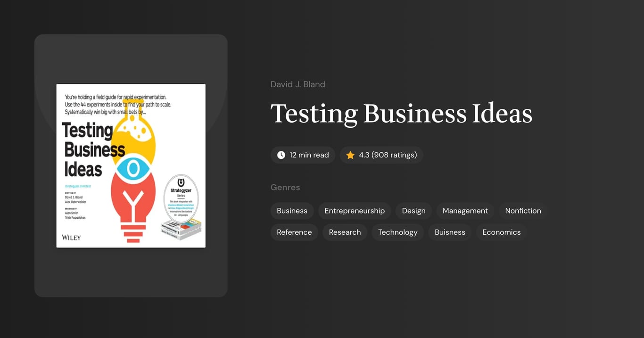Select the Business genre tag

coord(292,211)
